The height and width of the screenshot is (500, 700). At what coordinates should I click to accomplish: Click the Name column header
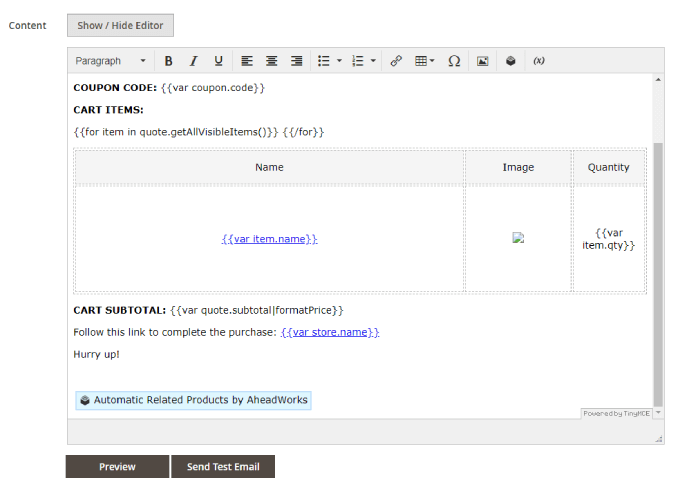coord(269,167)
